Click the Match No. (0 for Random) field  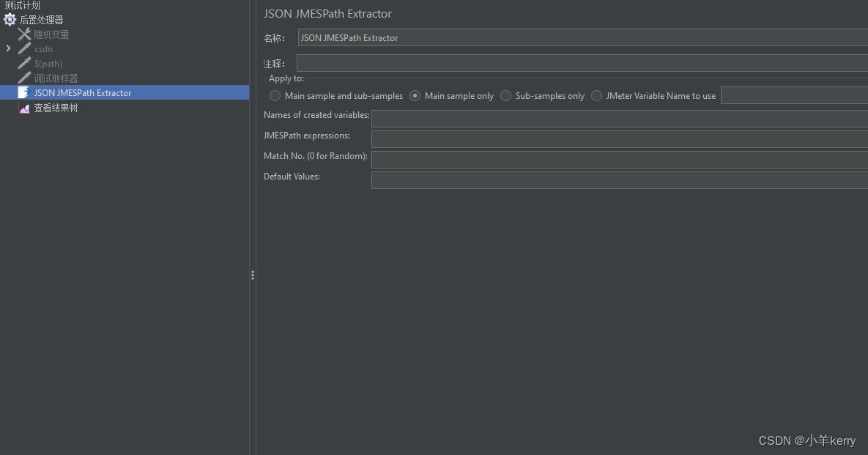pyautogui.click(x=620, y=160)
